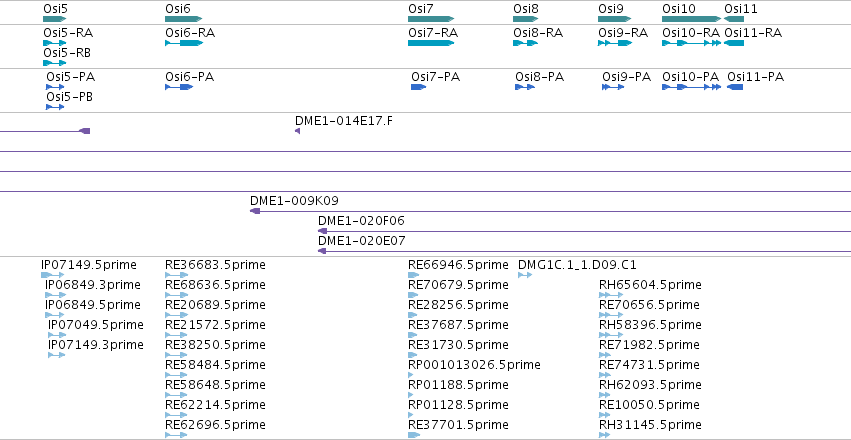Click the RP001013026.5prime label

point(474,365)
